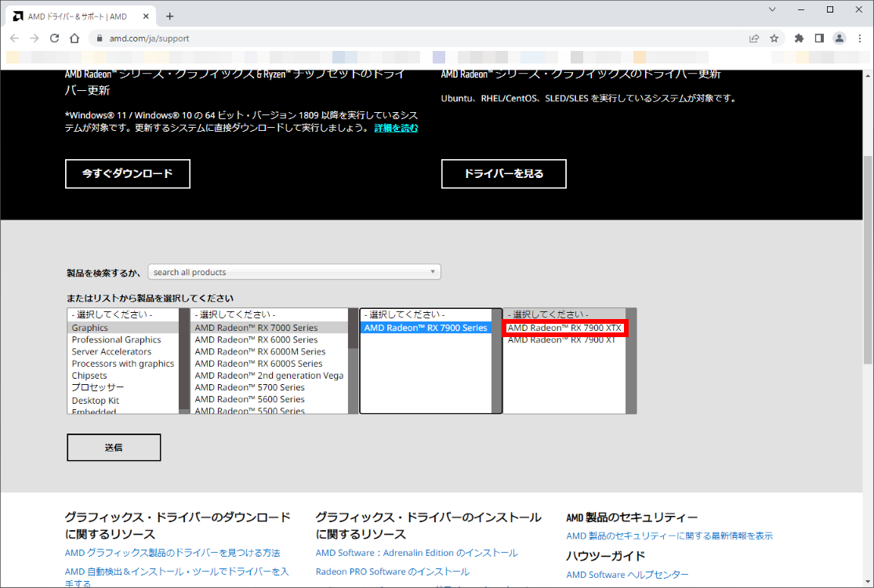874x588 pixels.
Task: Select Graphics in the category list
Action: click(122, 328)
